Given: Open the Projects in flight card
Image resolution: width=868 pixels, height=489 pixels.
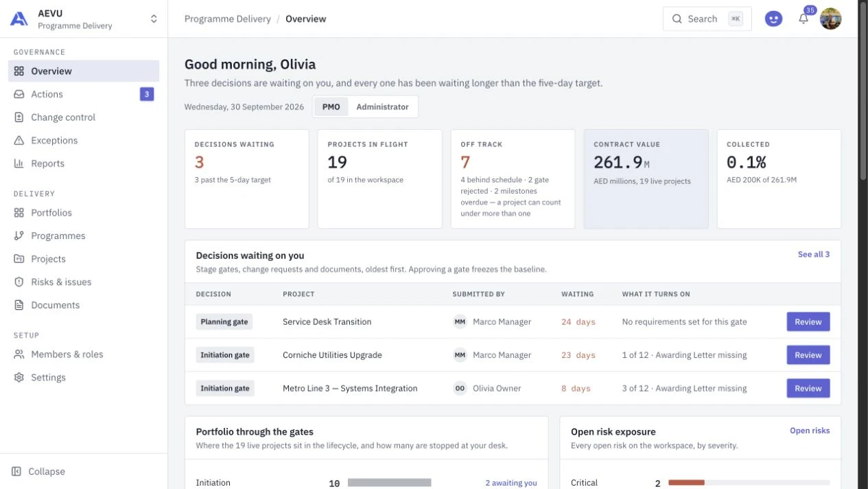Looking at the screenshot, I should tap(379, 179).
